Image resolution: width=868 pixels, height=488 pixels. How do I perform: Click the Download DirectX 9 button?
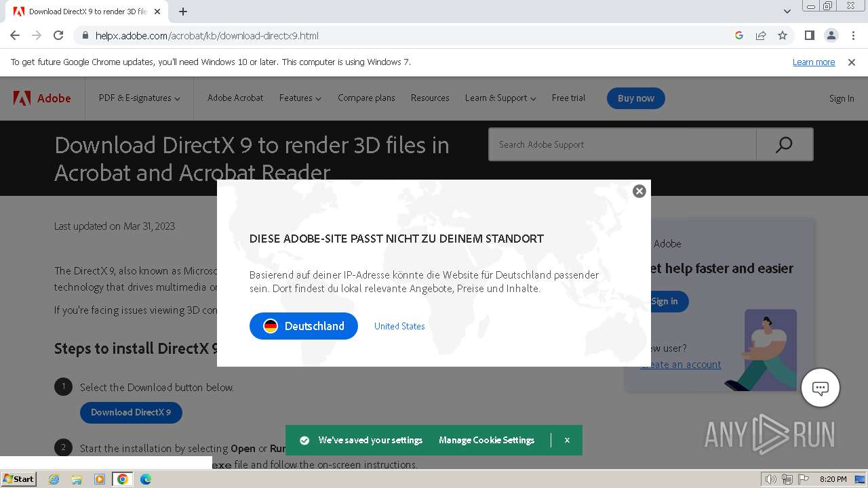coord(131,412)
